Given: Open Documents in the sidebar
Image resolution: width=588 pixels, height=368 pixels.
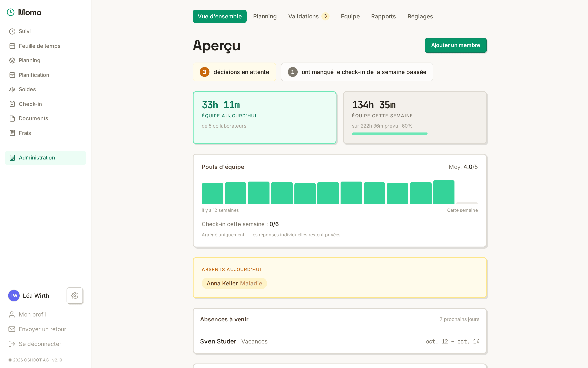Looking at the screenshot, I should tap(46, 119).
